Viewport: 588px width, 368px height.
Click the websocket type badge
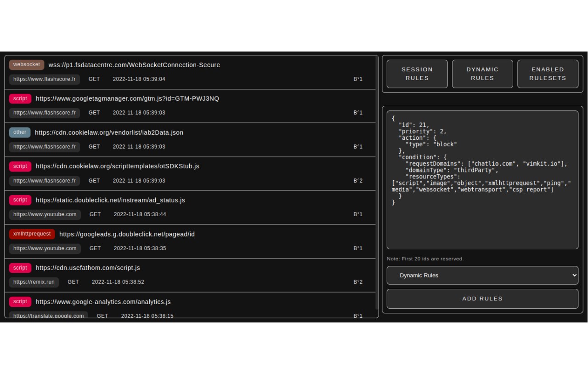click(x=26, y=64)
